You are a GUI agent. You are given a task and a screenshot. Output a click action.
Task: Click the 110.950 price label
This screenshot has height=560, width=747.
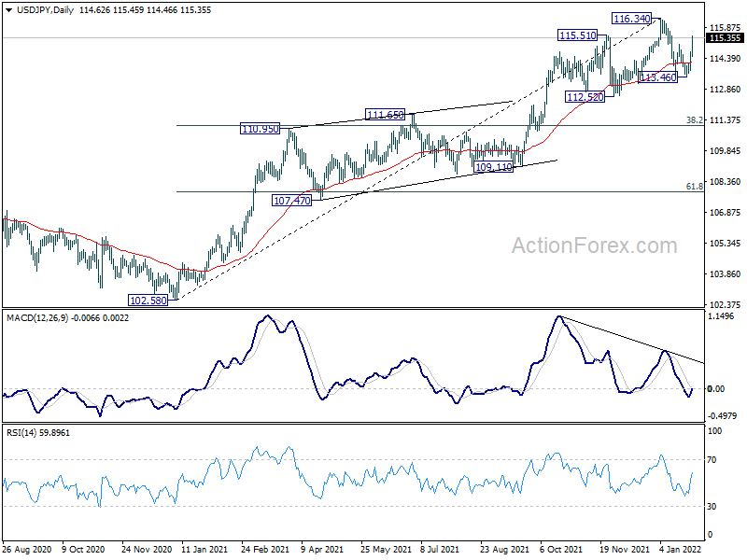click(261, 129)
